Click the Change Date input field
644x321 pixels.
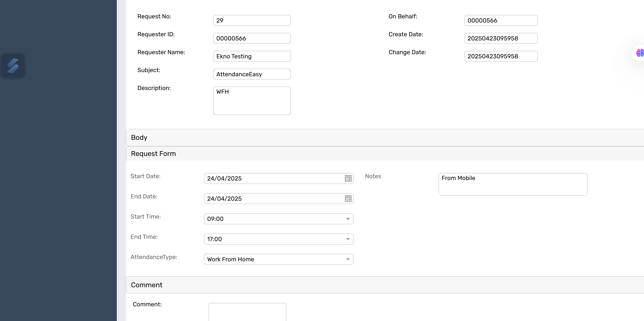click(x=501, y=56)
